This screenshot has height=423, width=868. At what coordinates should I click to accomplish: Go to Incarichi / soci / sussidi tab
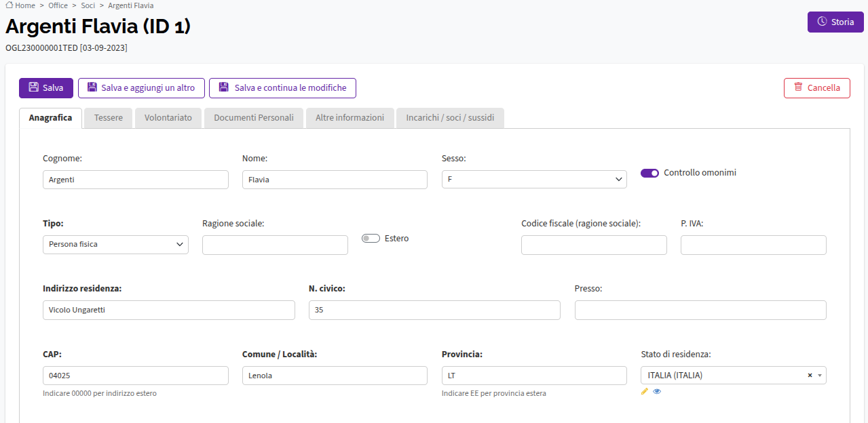(450, 118)
